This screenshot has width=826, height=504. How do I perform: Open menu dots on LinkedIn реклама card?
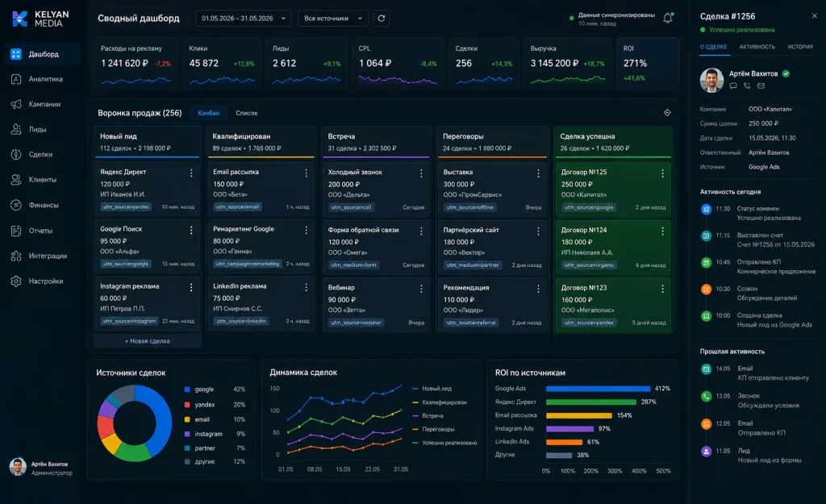click(x=306, y=287)
